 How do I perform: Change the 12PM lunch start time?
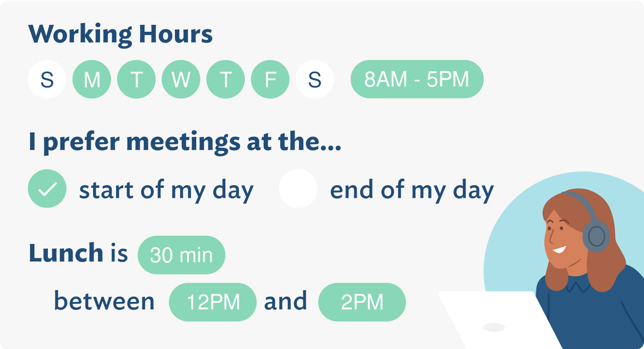(x=213, y=302)
